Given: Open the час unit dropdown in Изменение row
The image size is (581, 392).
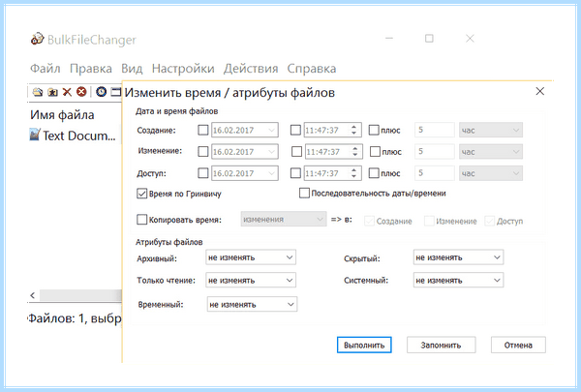Looking at the screenshot, I should pos(491,152).
